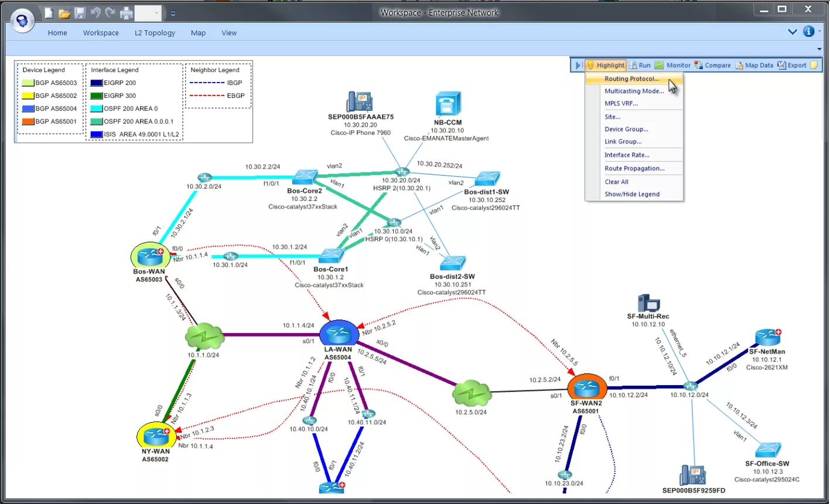
Task: Click the Run toolbar button
Action: pos(640,65)
